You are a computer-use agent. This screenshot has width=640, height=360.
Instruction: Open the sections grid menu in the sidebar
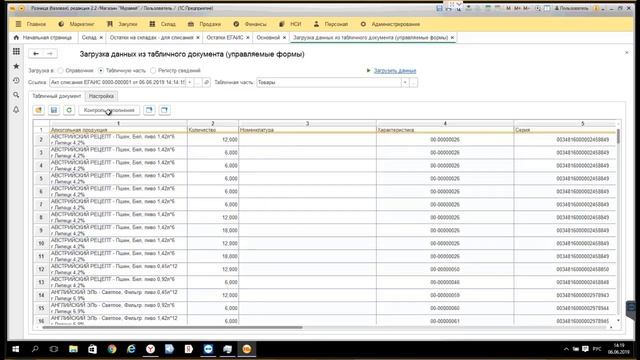pos(16,51)
